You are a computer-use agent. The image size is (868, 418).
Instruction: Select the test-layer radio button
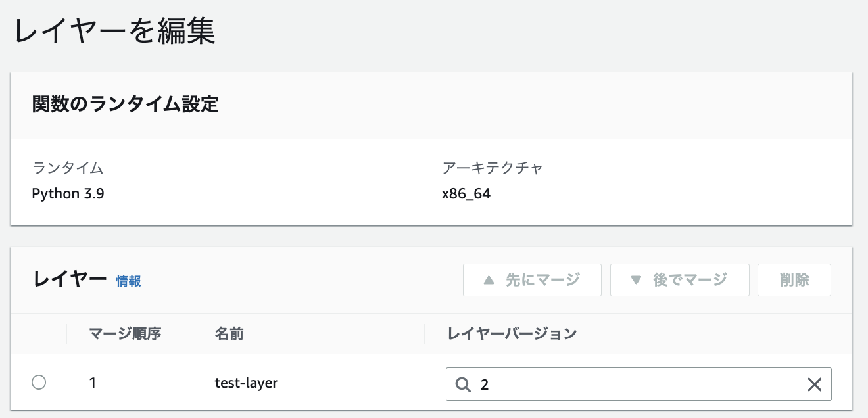coord(38,382)
